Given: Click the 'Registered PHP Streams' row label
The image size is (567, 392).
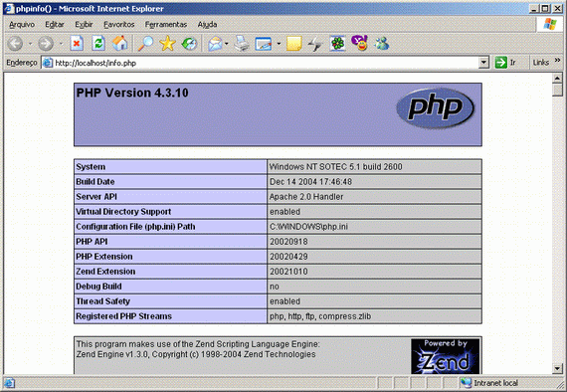Looking at the screenshot, I should pyautogui.click(x=123, y=316).
